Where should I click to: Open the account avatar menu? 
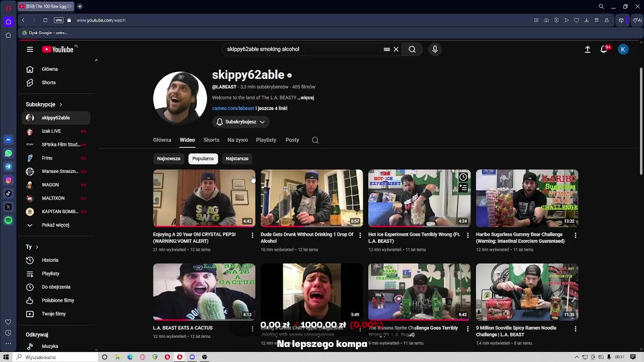[623, 49]
